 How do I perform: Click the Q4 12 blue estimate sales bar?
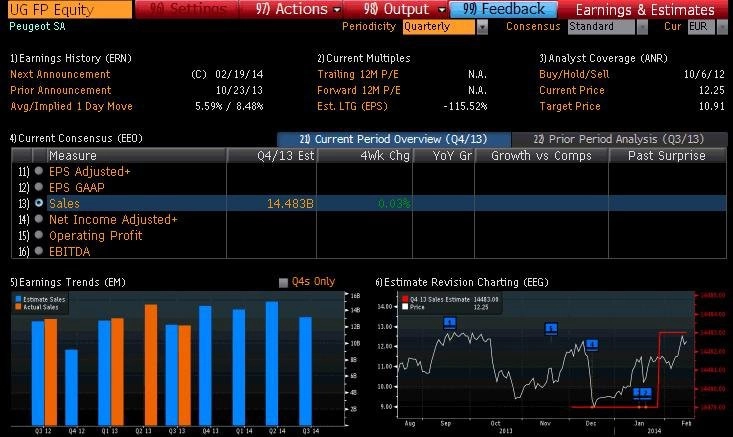(72, 387)
